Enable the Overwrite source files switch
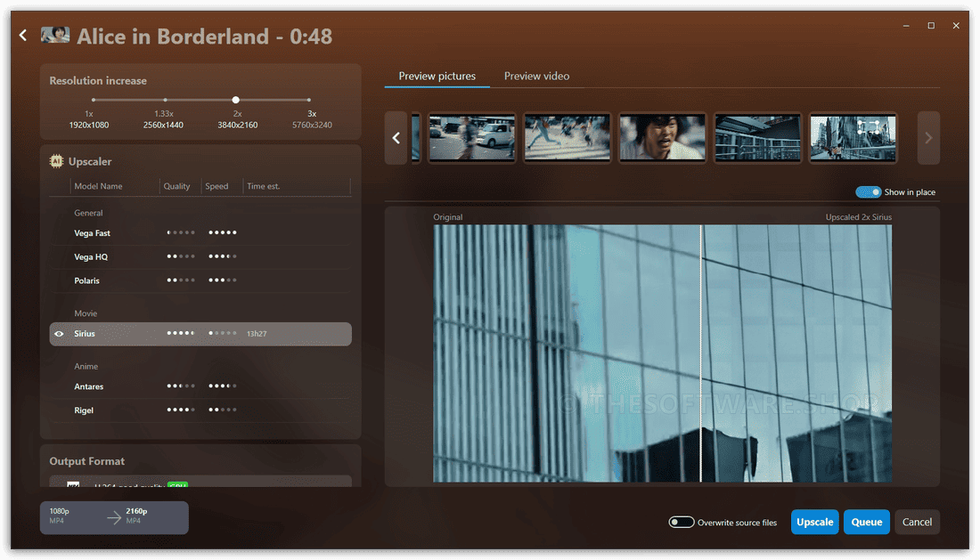Screen dimensions: 980x560 tap(682, 523)
